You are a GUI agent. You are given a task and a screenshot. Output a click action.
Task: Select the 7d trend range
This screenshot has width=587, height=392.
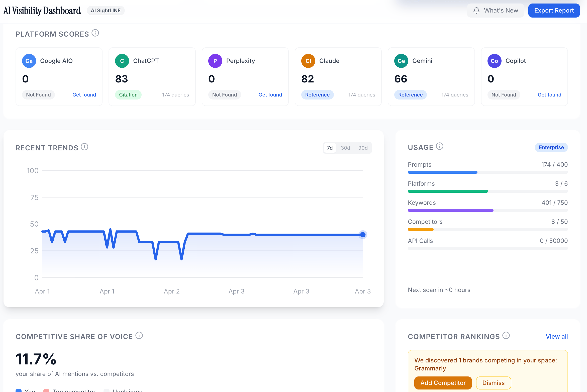click(x=330, y=148)
